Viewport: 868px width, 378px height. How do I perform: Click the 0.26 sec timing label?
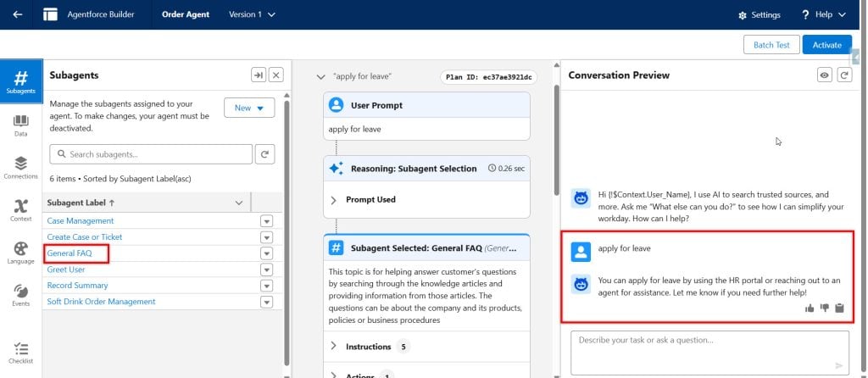tap(506, 169)
